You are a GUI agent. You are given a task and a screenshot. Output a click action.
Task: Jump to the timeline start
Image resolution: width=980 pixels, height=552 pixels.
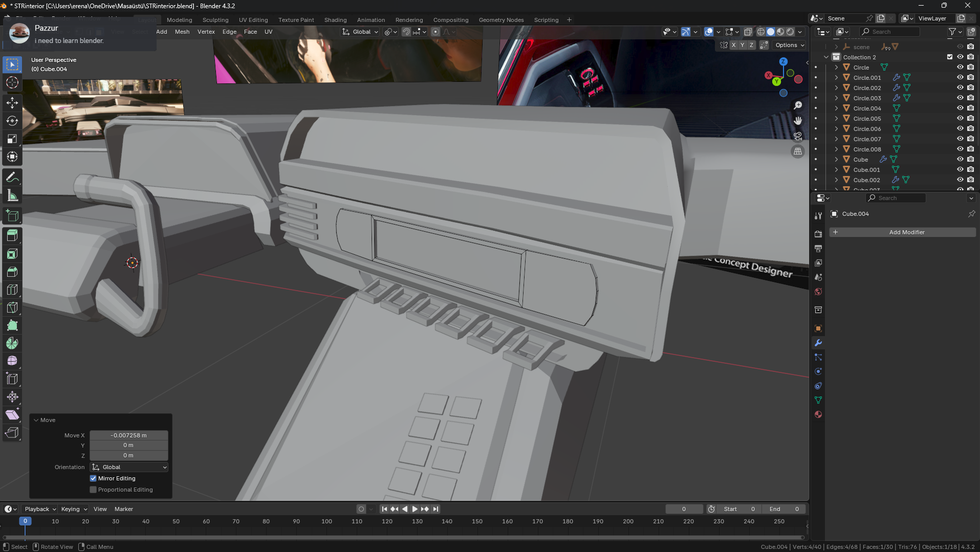[x=384, y=509]
